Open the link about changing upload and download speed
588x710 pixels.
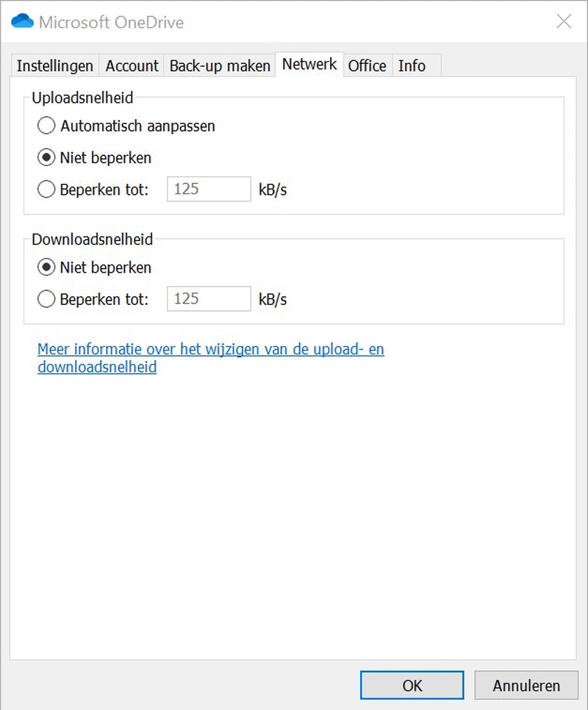pyautogui.click(x=211, y=349)
